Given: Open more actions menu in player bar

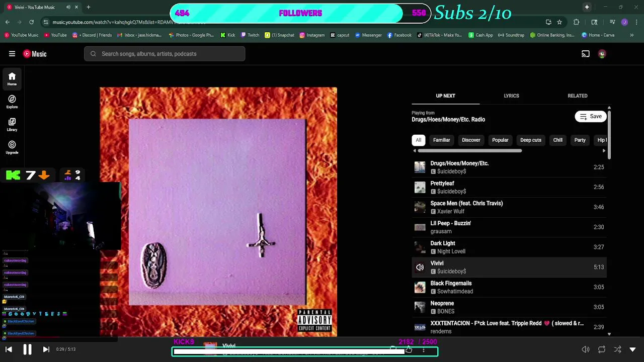Looking at the screenshot, I should click(x=424, y=350).
